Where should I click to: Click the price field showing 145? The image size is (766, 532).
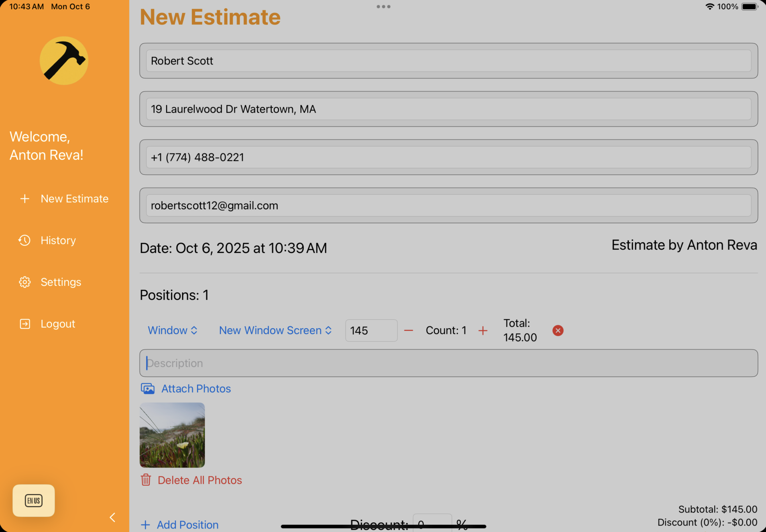371,331
